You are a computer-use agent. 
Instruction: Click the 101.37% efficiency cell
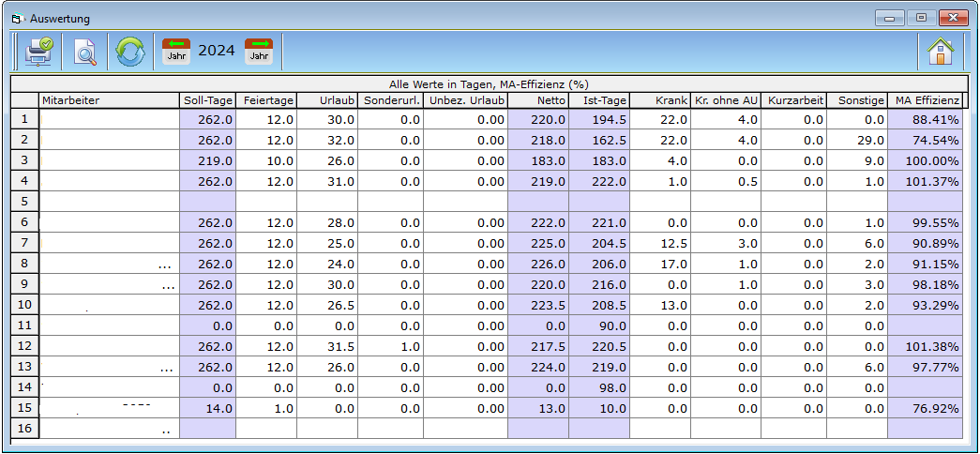(925, 181)
